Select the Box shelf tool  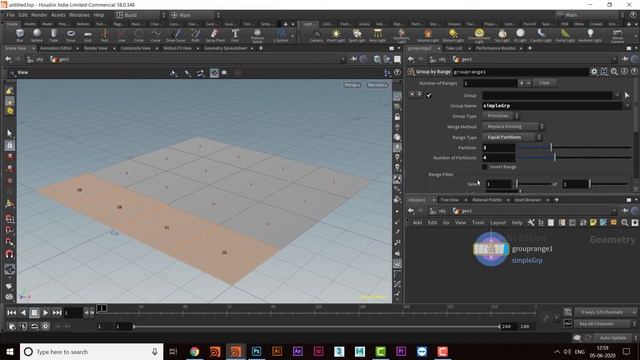(20, 35)
